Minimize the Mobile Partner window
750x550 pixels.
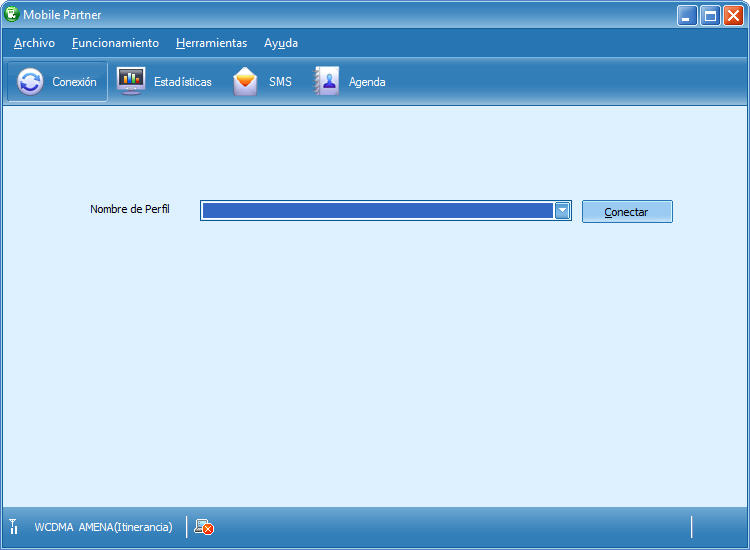(x=686, y=15)
